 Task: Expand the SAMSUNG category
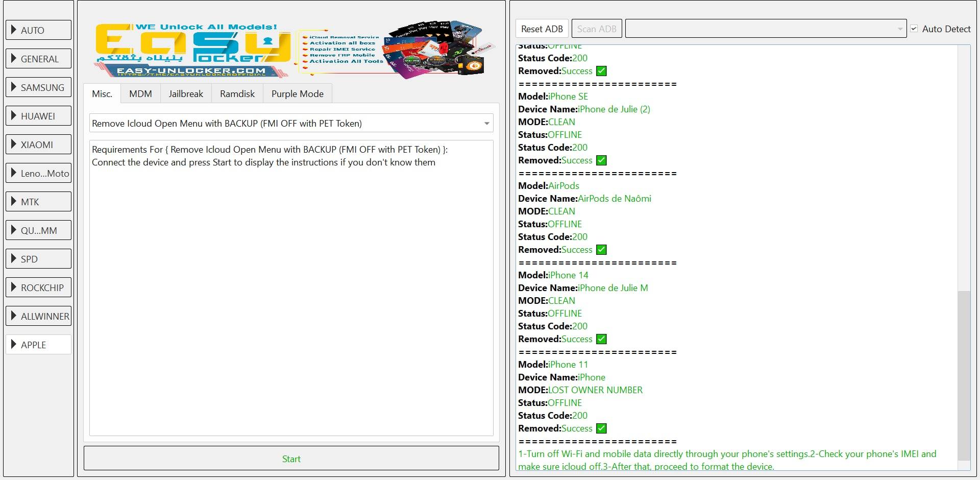[x=38, y=87]
